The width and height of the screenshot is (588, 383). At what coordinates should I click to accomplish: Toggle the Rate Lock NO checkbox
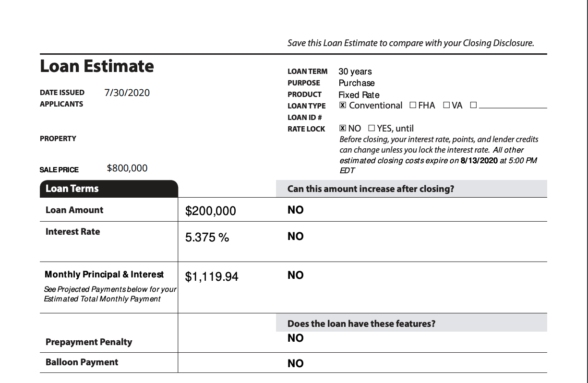click(x=342, y=129)
